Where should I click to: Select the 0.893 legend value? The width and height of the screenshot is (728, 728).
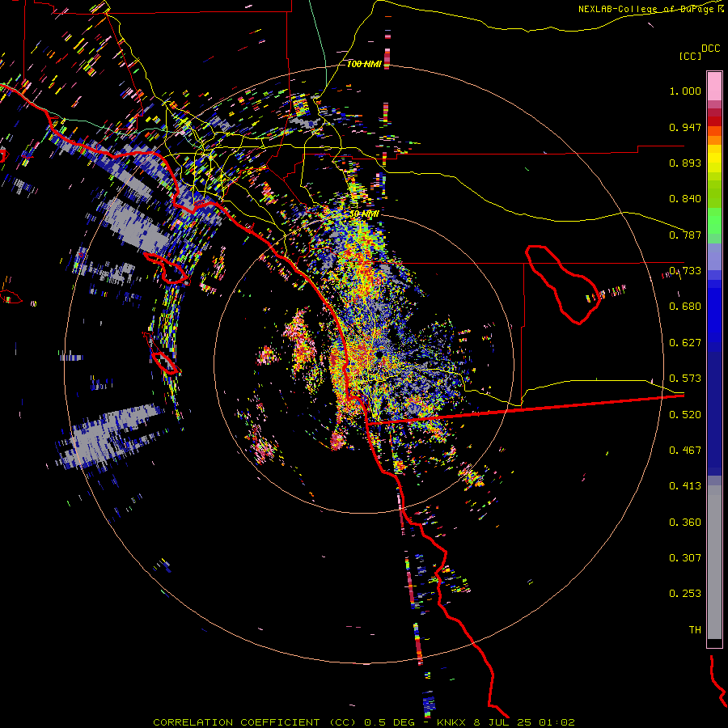685,163
